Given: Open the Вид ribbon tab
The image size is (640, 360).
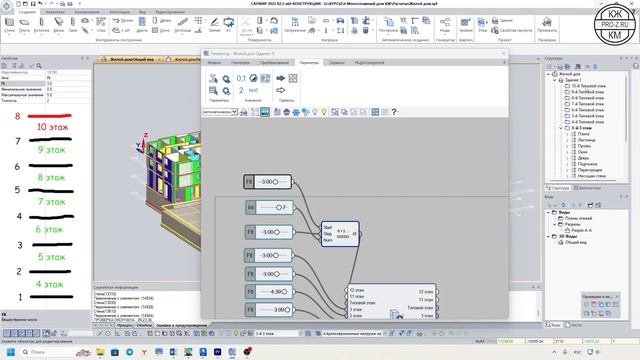Looking at the screenshot, I should (x=142, y=12).
